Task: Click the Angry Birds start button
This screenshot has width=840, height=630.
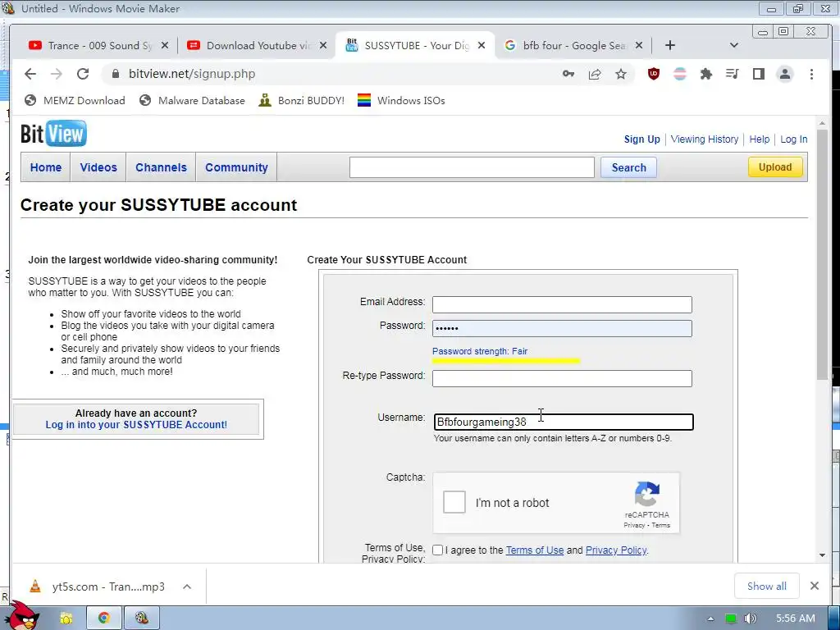Action: [x=24, y=616]
